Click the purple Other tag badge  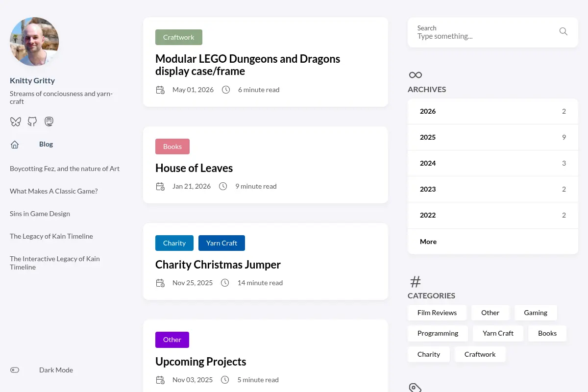click(x=172, y=340)
